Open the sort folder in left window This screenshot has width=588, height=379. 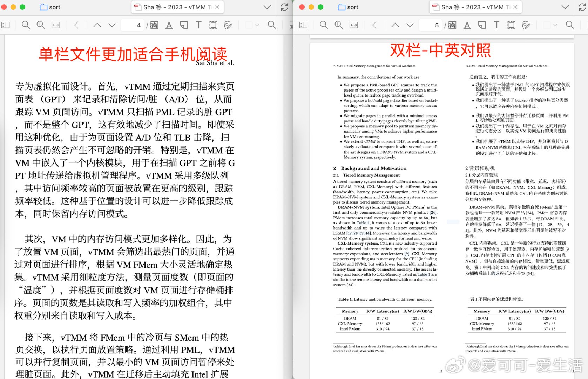[50, 7]
